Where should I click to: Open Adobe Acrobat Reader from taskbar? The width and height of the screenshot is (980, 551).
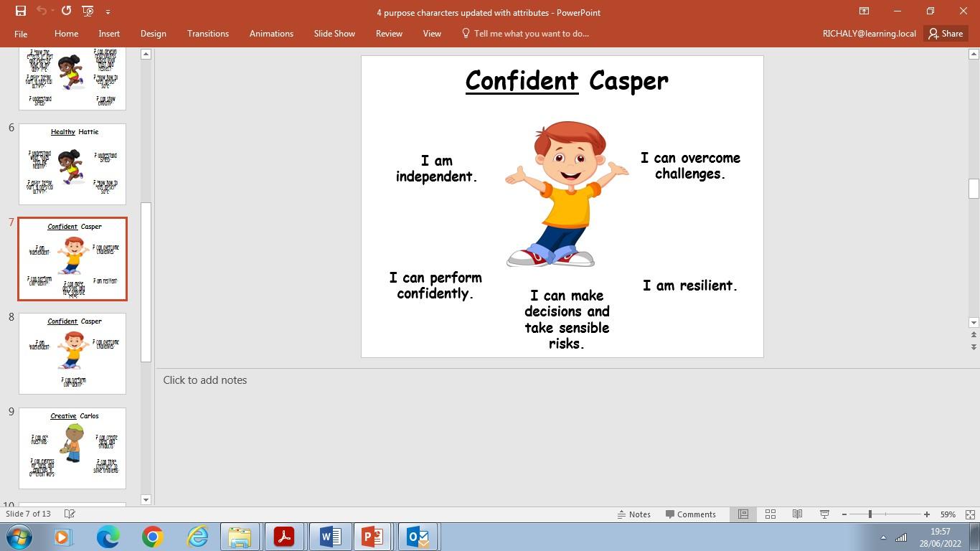point(284,537)
